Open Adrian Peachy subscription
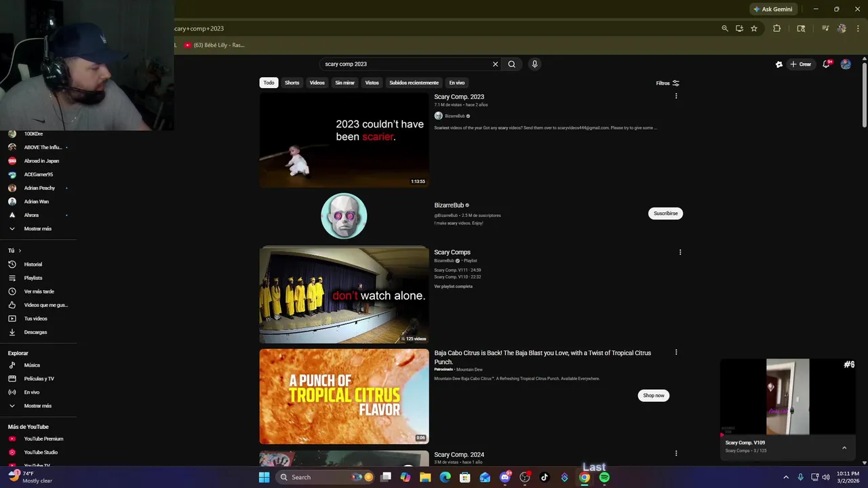Viewport: 868px width, 488px height. tap(38, 188)
